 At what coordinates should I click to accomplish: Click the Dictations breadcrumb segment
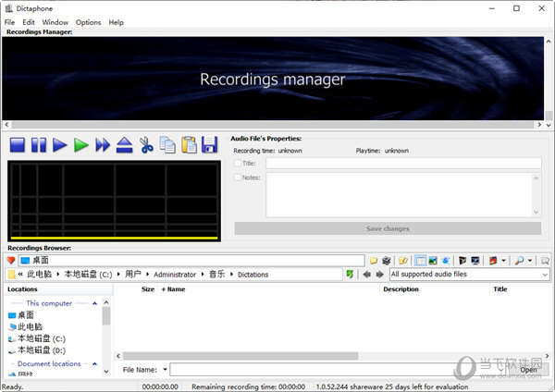click(253, 275)
